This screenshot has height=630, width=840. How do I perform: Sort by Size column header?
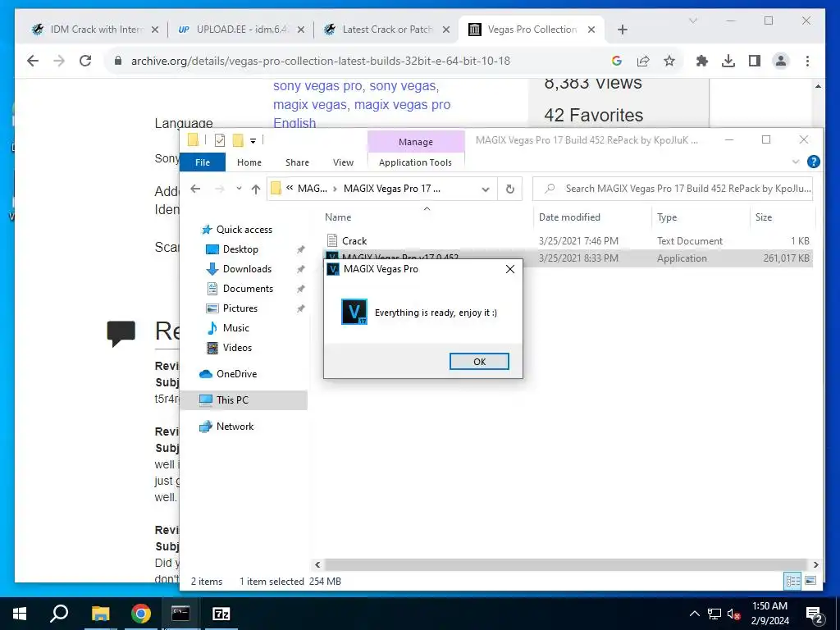[764, 217]
